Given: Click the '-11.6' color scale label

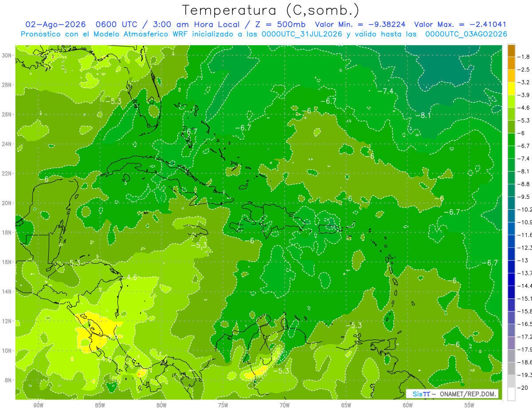Looking at the screenshot, I should coord(524,235).
